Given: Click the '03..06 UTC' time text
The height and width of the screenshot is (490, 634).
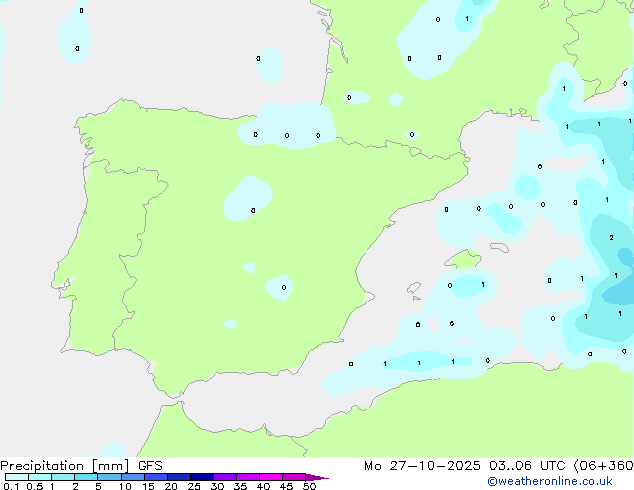Looking at the screenshot, I should [x=527, y=466].
